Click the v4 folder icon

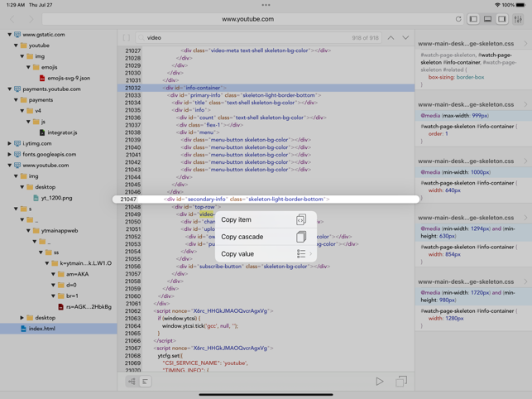pos(30,111)
